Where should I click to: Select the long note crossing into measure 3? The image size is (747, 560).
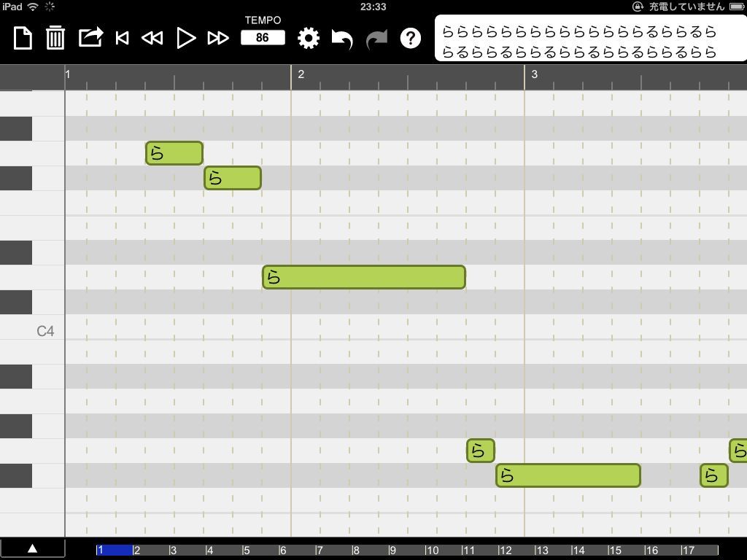coord(568,475)
